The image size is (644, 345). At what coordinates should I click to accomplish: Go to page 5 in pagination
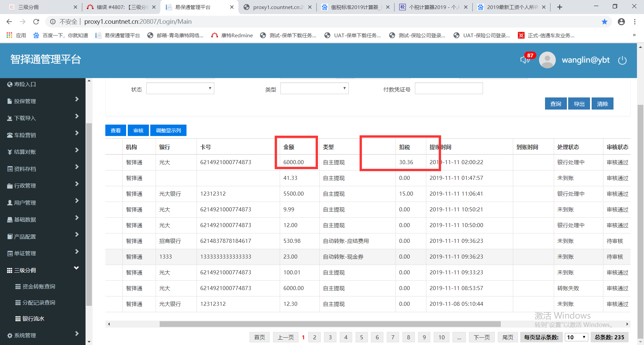pyautogui.click(x=361, y=337)
